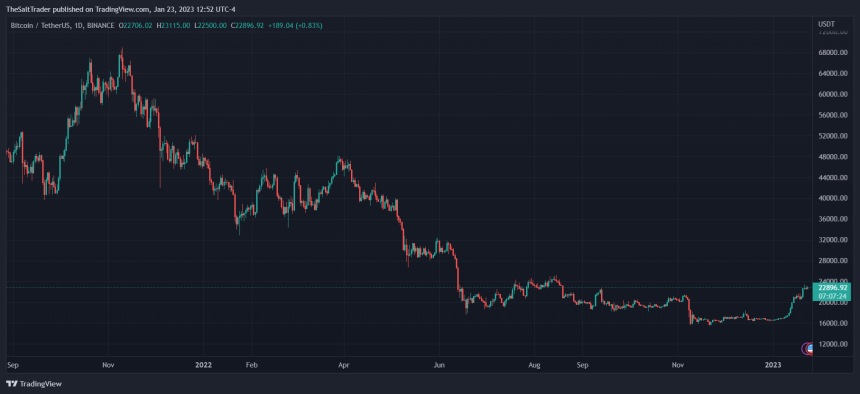
Task: Select the 28000.00 price axis label
Action: click(833, 261)
